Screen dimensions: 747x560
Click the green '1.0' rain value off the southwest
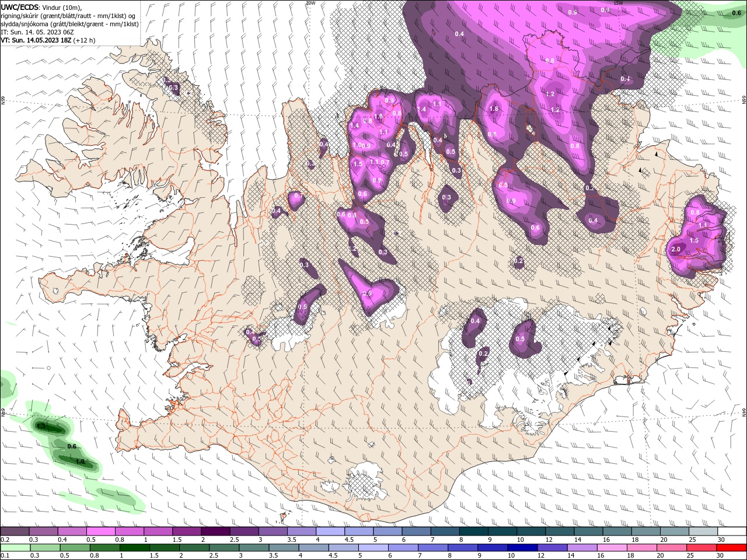coord(81,461)
